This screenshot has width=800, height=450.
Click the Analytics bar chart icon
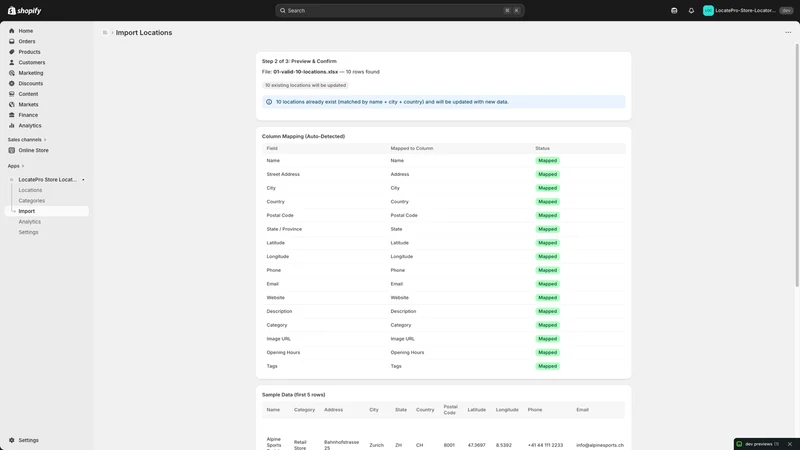(x=12, y=126)
